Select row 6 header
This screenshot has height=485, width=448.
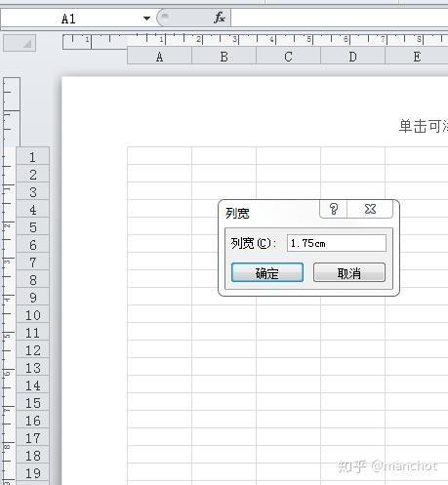tap(33, 244)
